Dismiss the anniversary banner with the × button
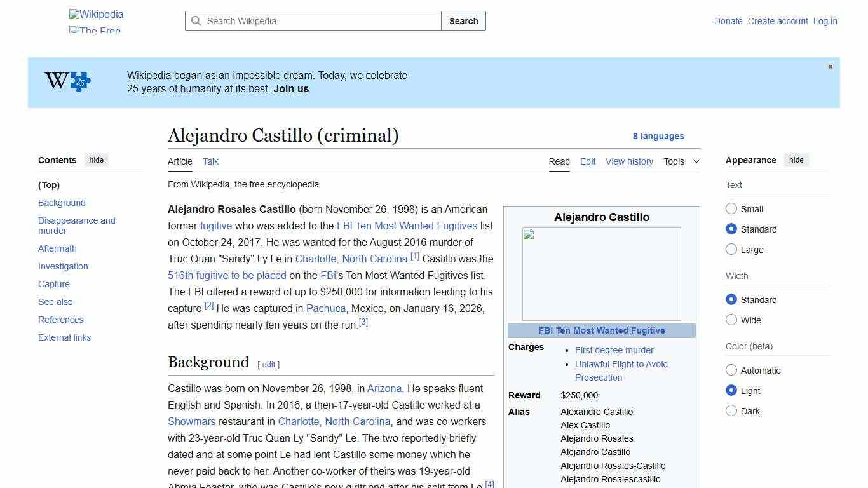Viewport: 868px width, 488px height. [x=830, y=66]
